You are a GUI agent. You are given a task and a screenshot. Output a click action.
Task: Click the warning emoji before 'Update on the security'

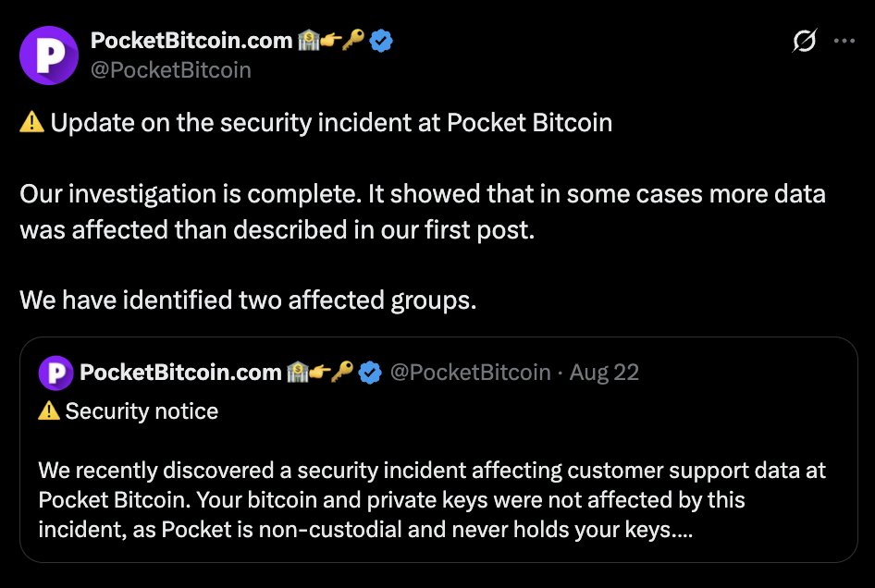pos(31,122)
